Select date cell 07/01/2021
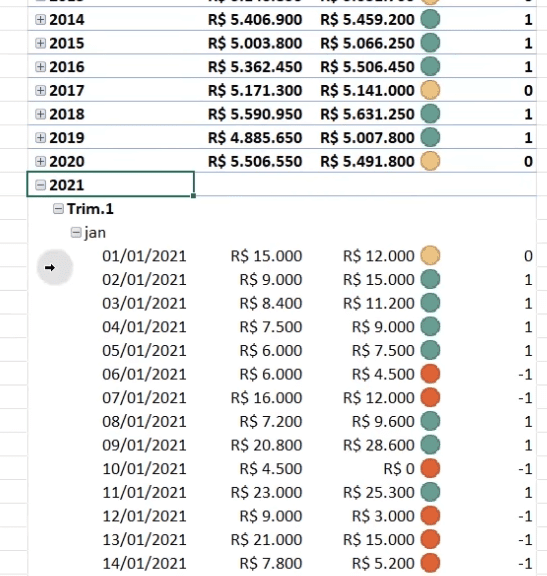Screen dimensions: 547x576 tap(144, 398)
